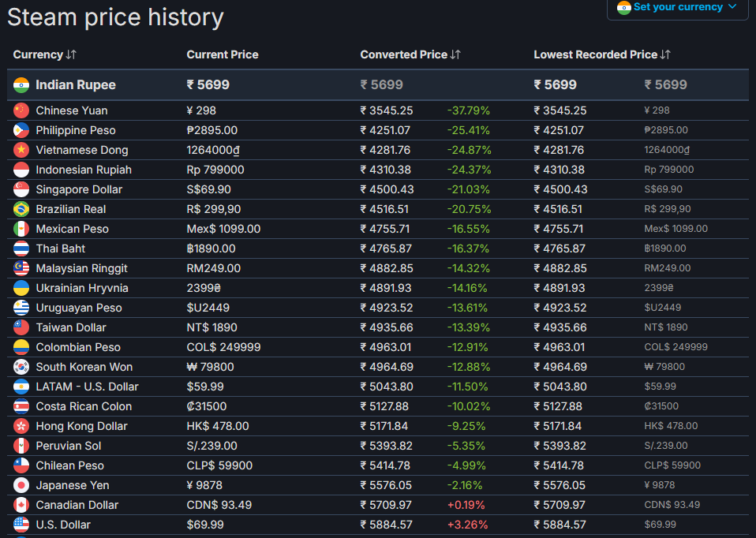Click the South Korean flag icon
Viewport: 756px width, 538px height.
21,367
